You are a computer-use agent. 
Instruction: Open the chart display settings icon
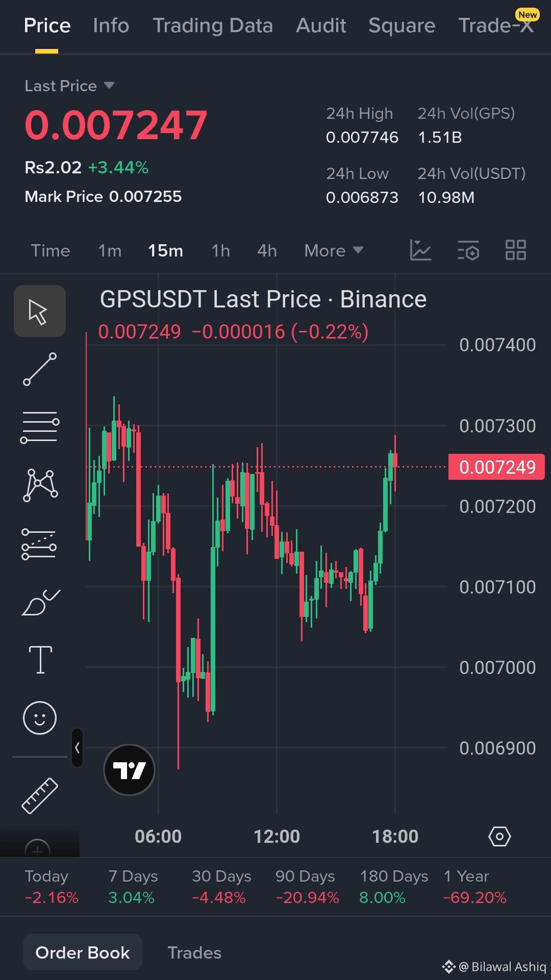[468, 250]
